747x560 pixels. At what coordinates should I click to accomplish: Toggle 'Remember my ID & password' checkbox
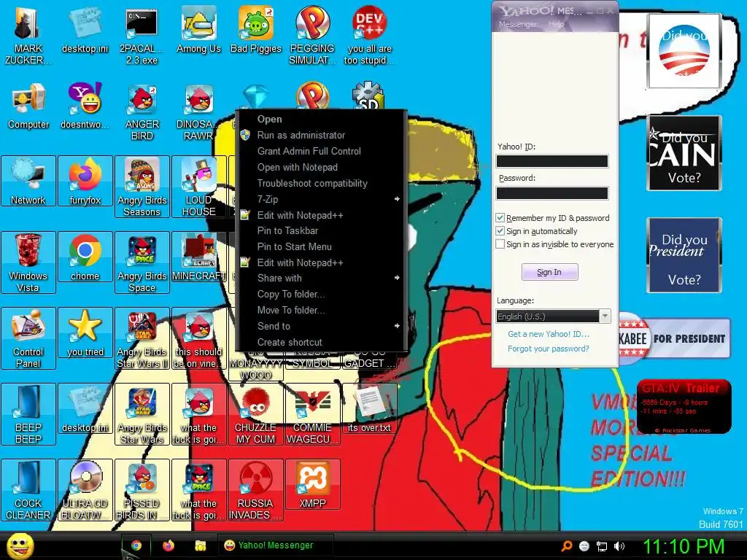click(500, 217)
